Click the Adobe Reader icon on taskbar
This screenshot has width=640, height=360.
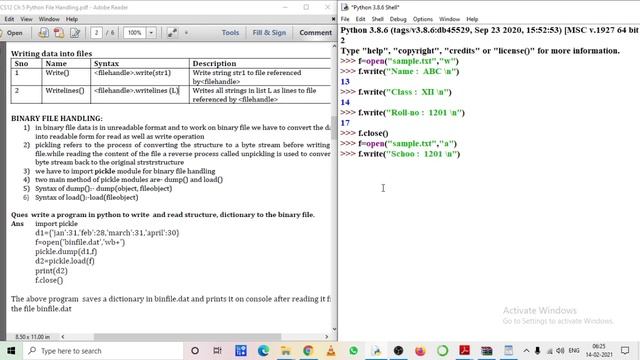click(464, 351)
